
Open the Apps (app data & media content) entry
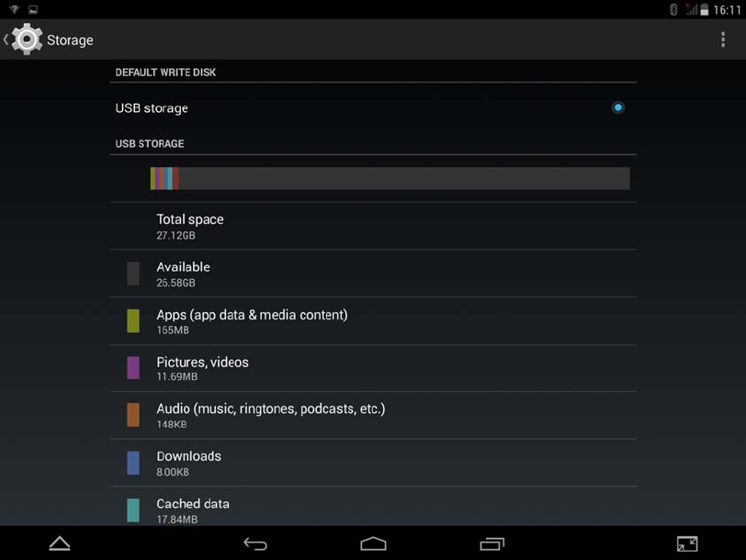point(373,321)
